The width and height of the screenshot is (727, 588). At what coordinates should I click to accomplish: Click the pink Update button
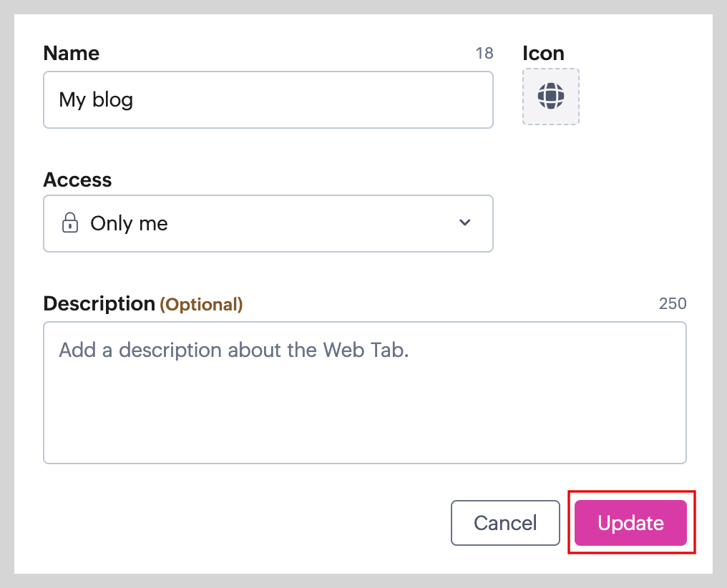click(x=630, y=523)
